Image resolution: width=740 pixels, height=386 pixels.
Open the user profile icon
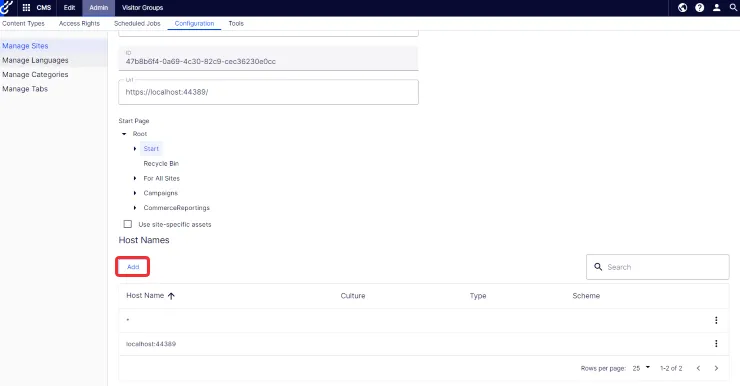click(716, 8)
